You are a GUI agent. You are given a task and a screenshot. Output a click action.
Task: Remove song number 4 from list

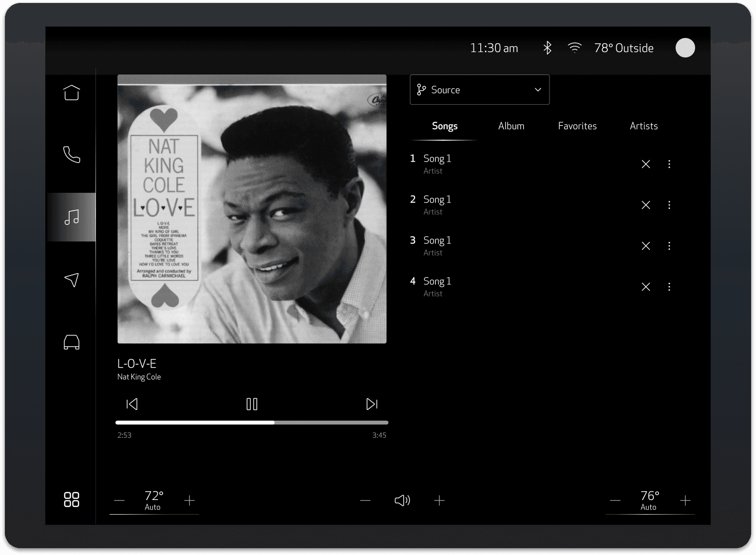click(646, 287)
